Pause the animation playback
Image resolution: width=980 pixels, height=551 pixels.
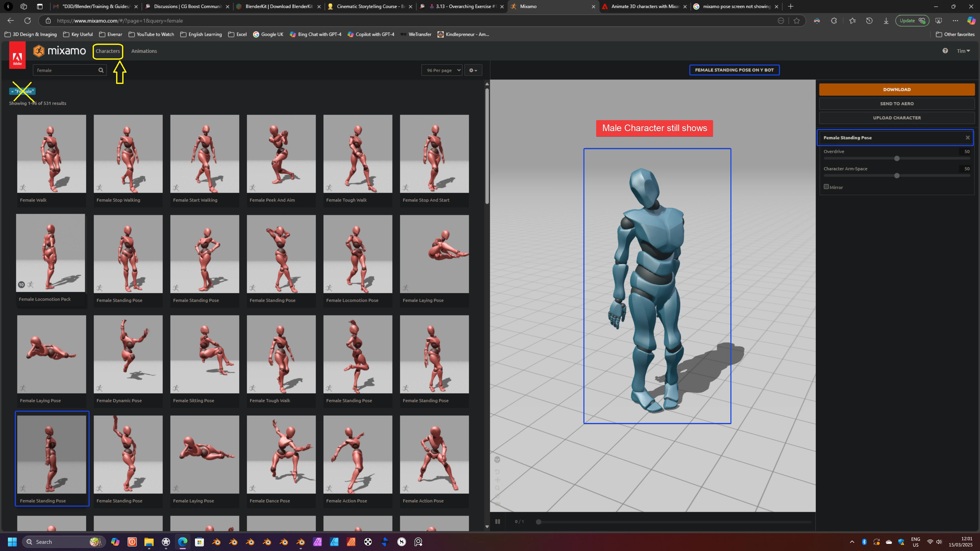[x=497, y=521]
